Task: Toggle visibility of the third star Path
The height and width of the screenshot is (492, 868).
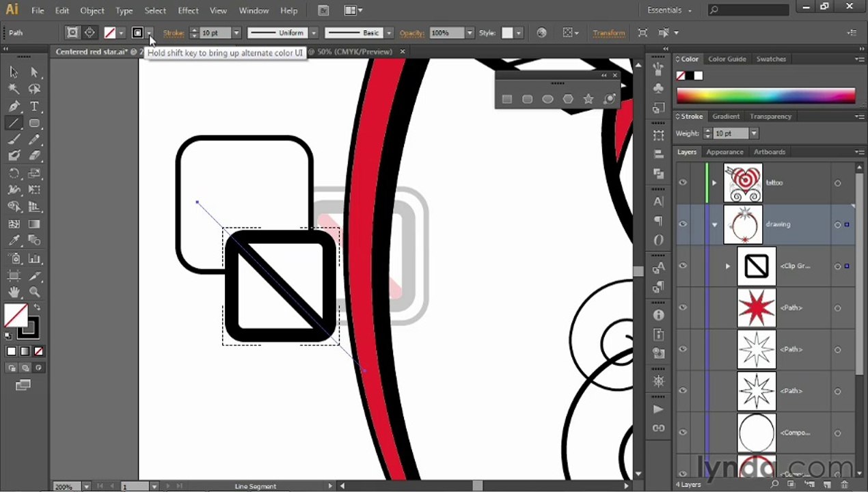Action: [683, 391]
